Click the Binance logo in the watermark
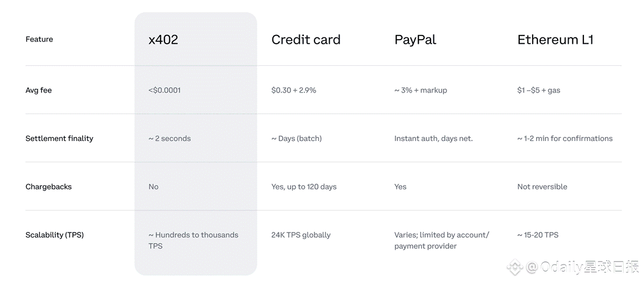This screenshot has width=644, height=282. [514, 267]
